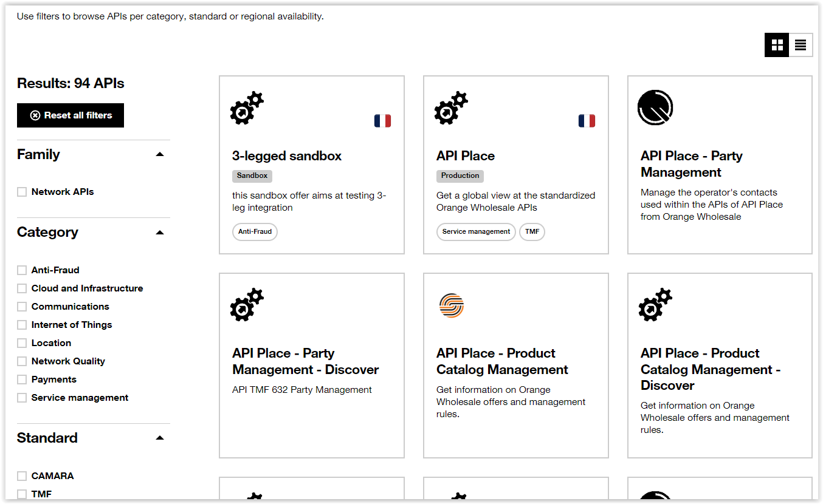Click the API Place gears icon
Image resolution: width=823 pixels, height=504 pixels.
pyautogui.click(x=451, y=109)
